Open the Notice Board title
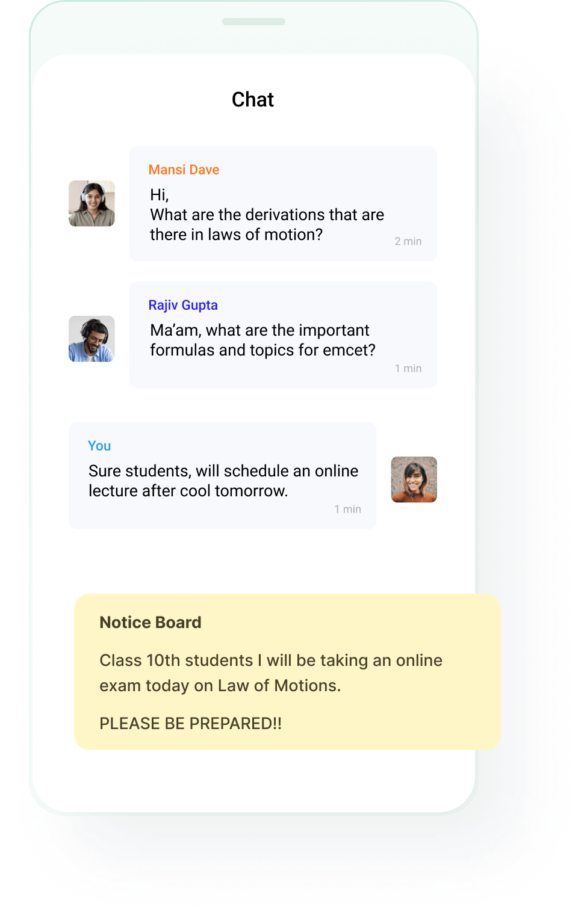The image size is (587, 924). point(151,622)
